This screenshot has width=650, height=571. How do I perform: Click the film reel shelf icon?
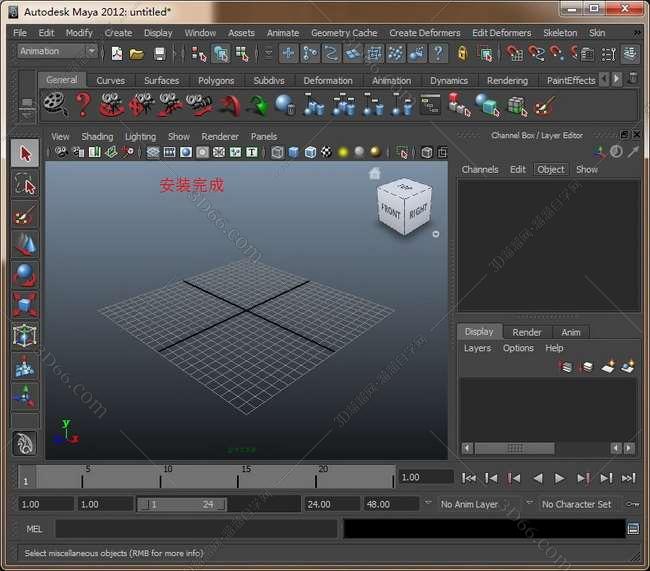pyautogui.click(x=56, y=104)
